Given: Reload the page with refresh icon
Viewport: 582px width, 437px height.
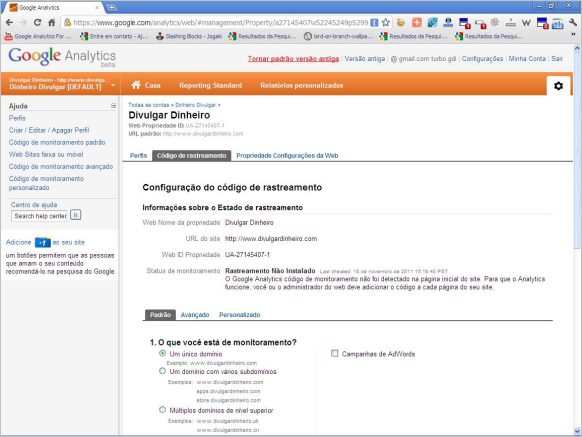Looking at the screenshot, I should point(37,23).
